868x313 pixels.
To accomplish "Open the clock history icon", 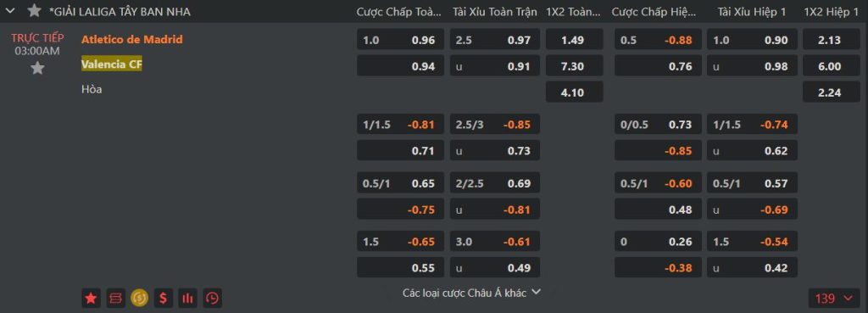I will point(212,299).
